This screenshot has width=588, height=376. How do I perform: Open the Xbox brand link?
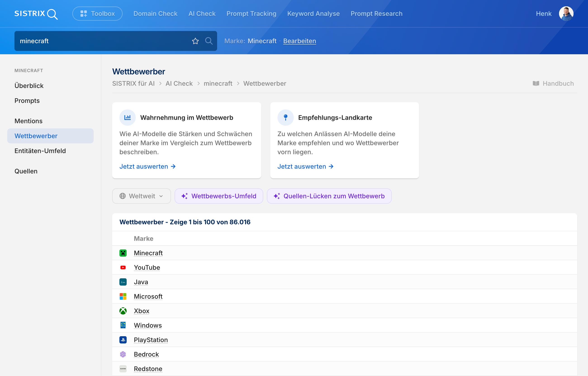(142, 311)
